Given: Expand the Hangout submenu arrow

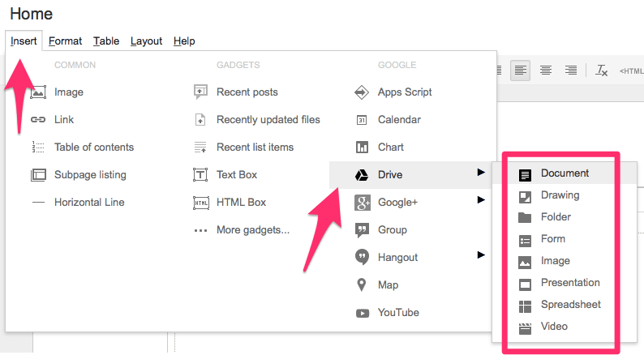Looking at the screenshot, I should [x=481, y=254].
